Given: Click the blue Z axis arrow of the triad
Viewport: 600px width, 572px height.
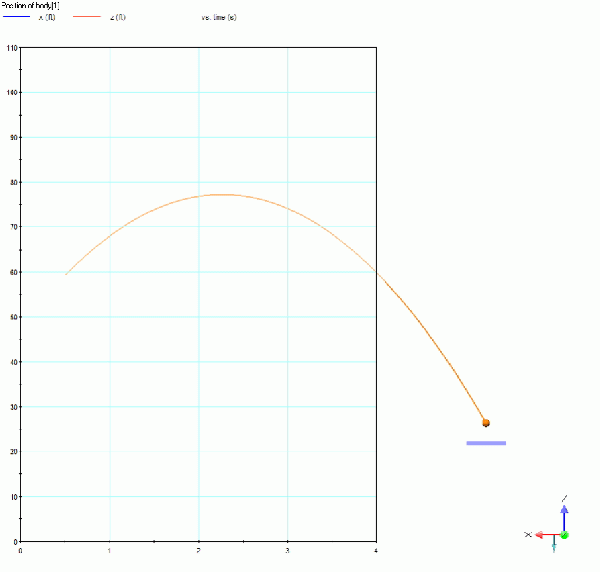Looking at the screenshot, I should [564, 516].
